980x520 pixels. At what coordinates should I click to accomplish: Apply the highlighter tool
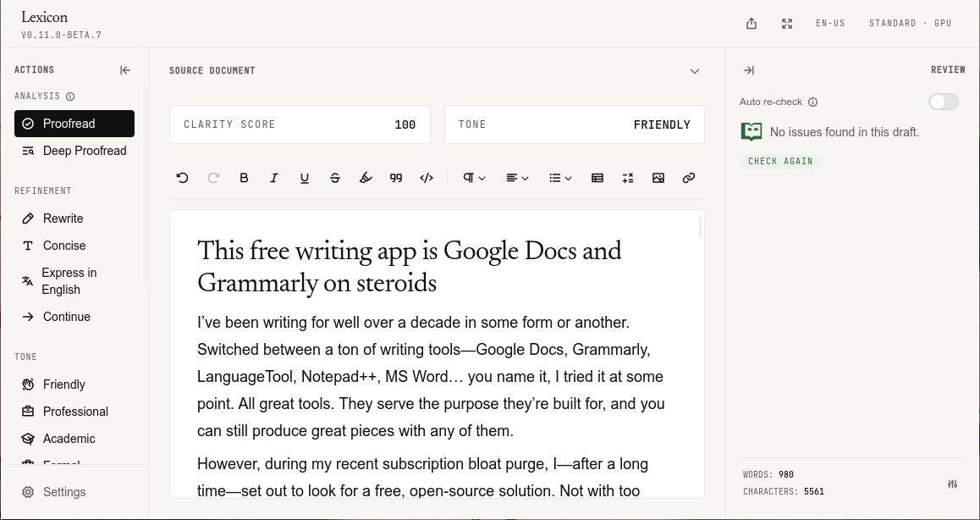tap(366, 179)
